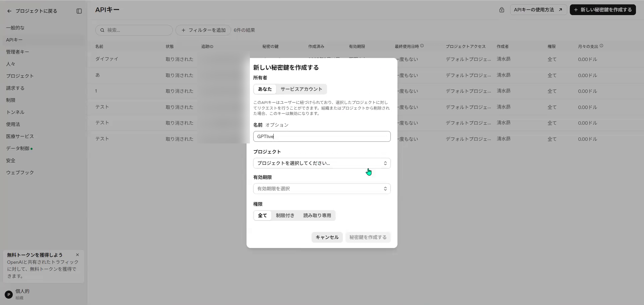This screenshot has width=644, height=305.
Task: Collapse the sidebar with the panel icon
Action: (x=79, y=11)
